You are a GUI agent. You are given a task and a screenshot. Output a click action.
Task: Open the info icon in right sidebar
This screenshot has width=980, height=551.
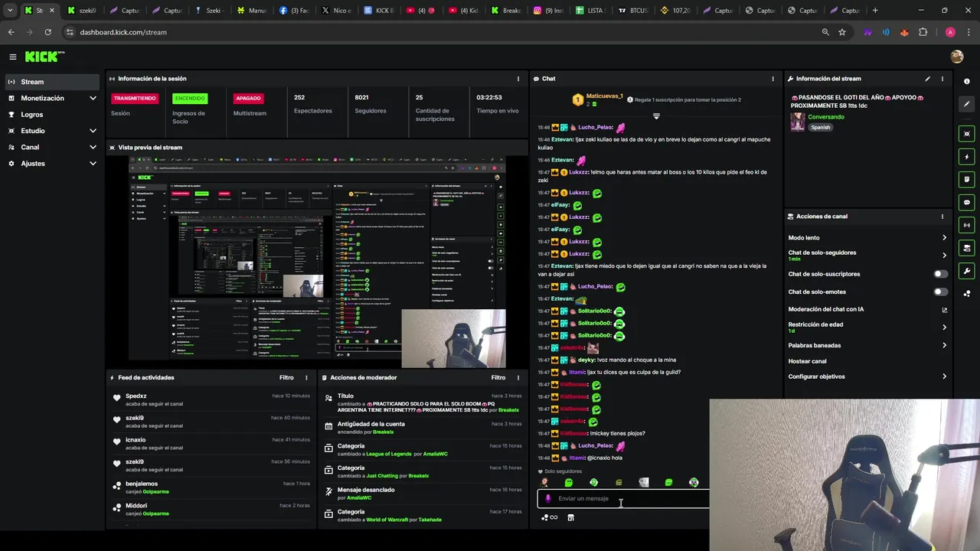coord(967,82)
